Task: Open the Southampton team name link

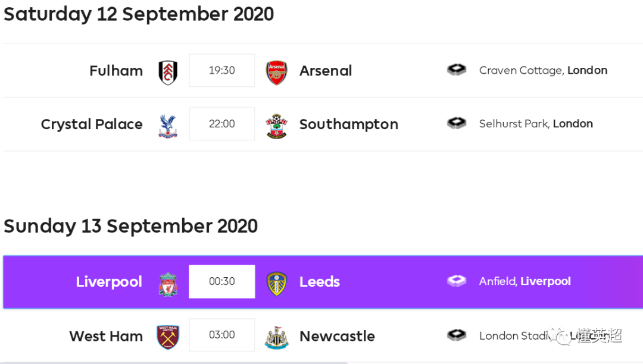Action: pos(348,124)
